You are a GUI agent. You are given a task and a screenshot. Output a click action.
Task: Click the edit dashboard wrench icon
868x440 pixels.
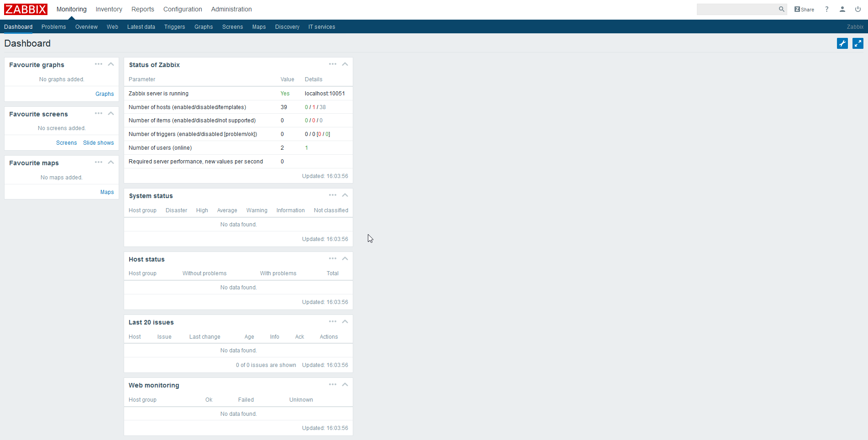pos(842,43)
